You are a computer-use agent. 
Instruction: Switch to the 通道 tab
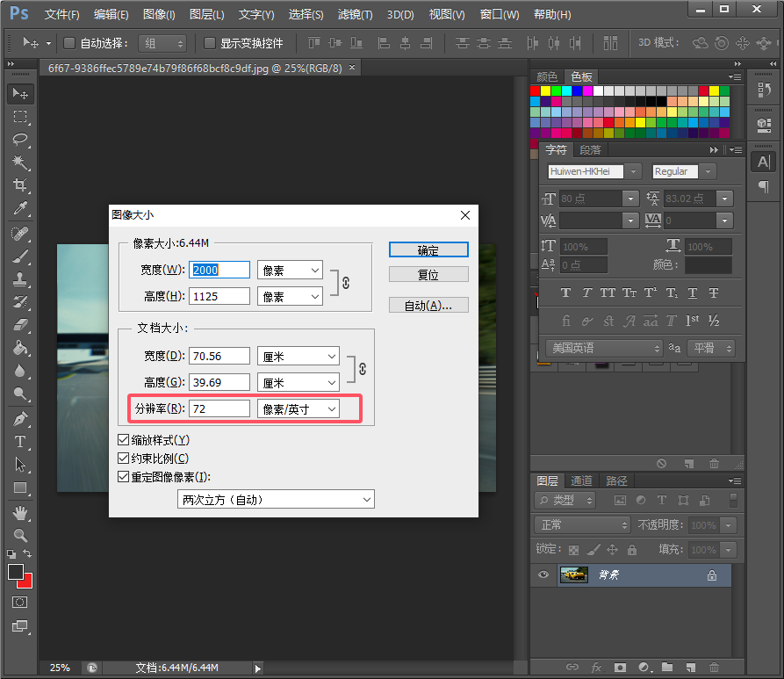coord(581,480)
